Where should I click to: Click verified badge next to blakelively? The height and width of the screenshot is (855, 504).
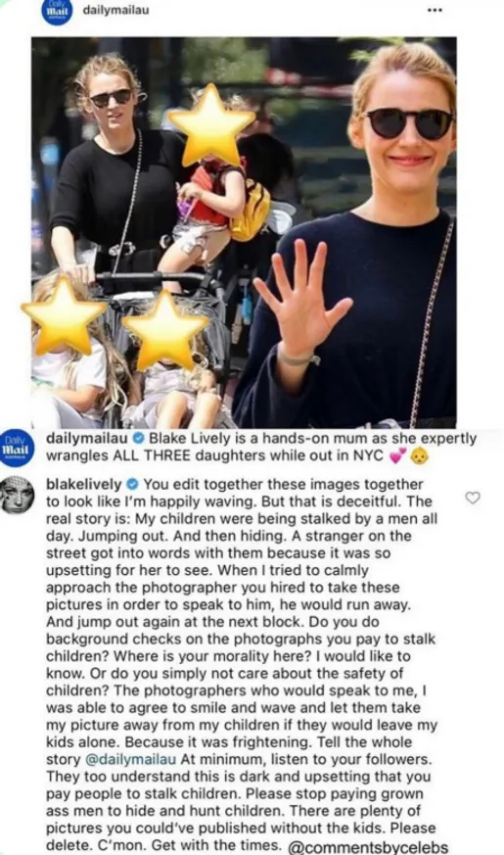point(132,484)
